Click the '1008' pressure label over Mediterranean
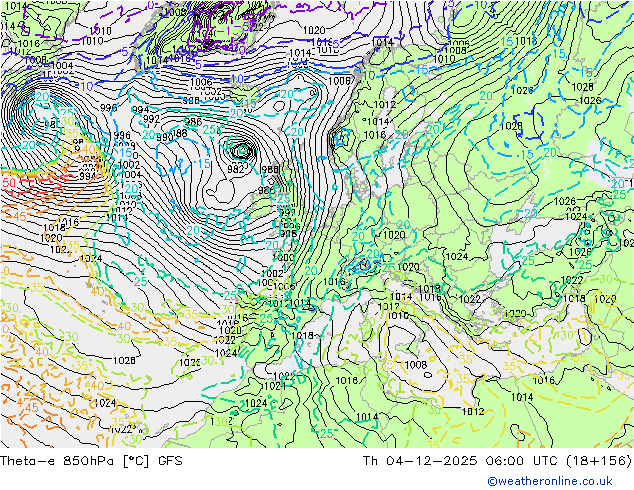 click(x=416, y=365)
